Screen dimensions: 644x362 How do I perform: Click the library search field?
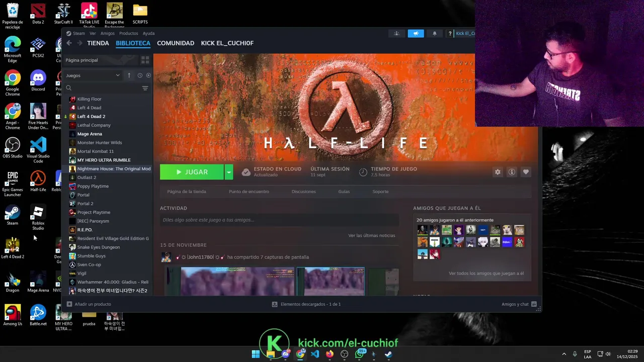click(103, 88)
